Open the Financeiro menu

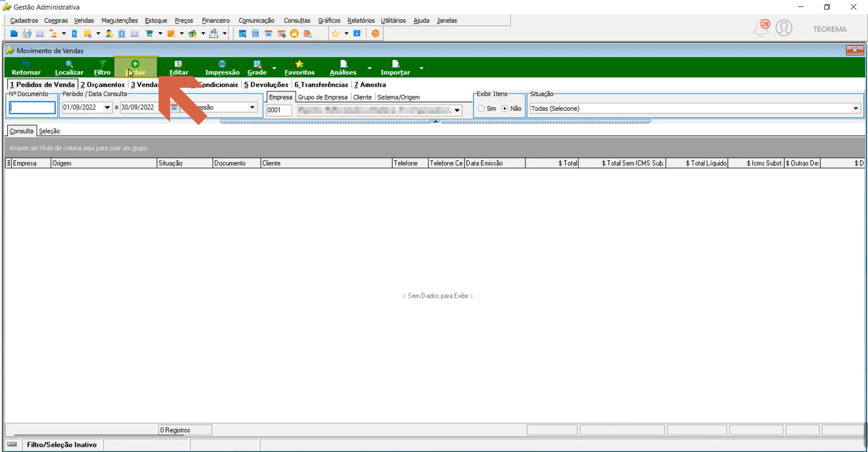(216, 20)
